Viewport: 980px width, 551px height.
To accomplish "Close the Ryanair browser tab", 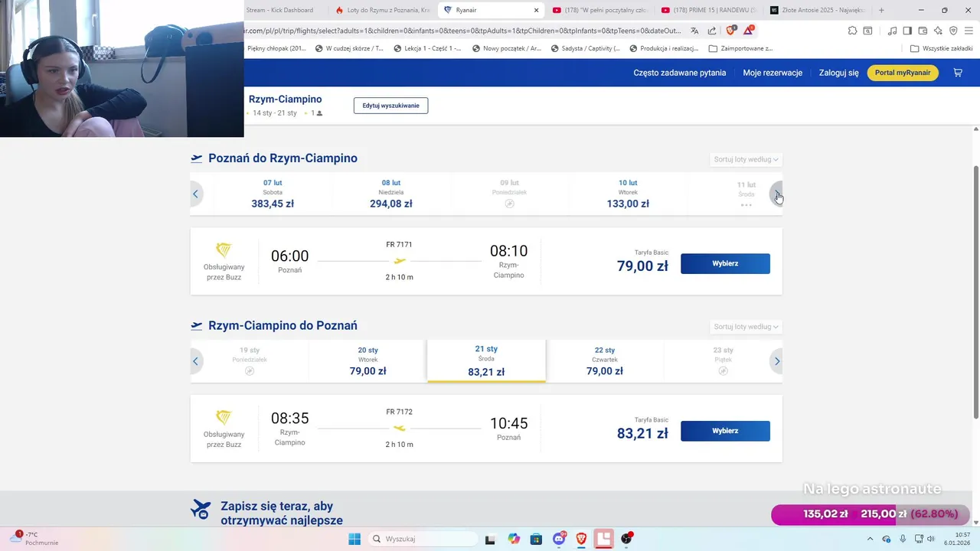I will (x=536, y=10).
